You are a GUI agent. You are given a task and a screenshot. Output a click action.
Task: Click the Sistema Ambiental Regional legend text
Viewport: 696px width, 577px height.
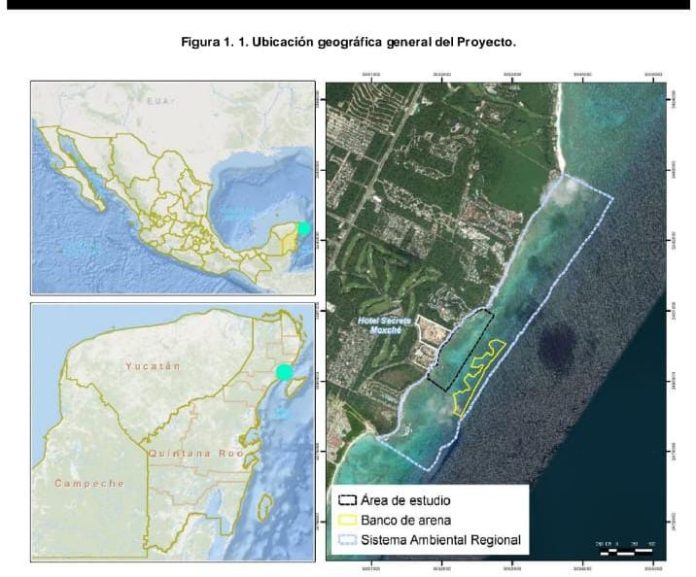click(x=440, y=540)
